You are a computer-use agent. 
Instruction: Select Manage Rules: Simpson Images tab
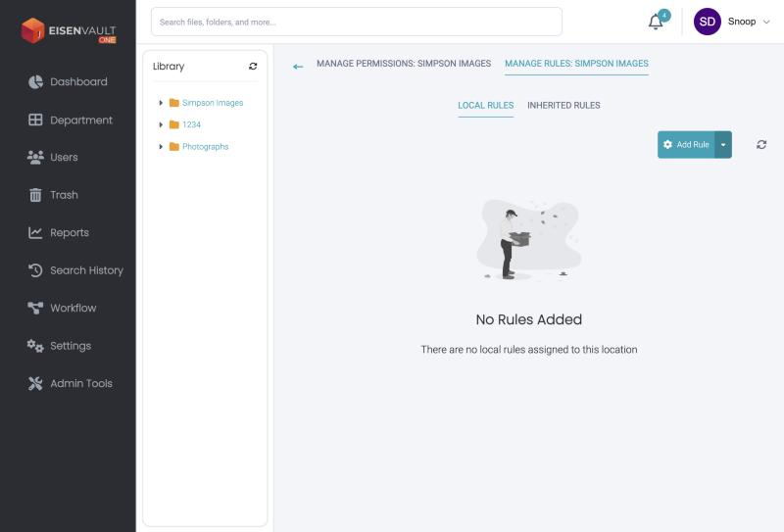pyautogui.click(x=576, y=64)
